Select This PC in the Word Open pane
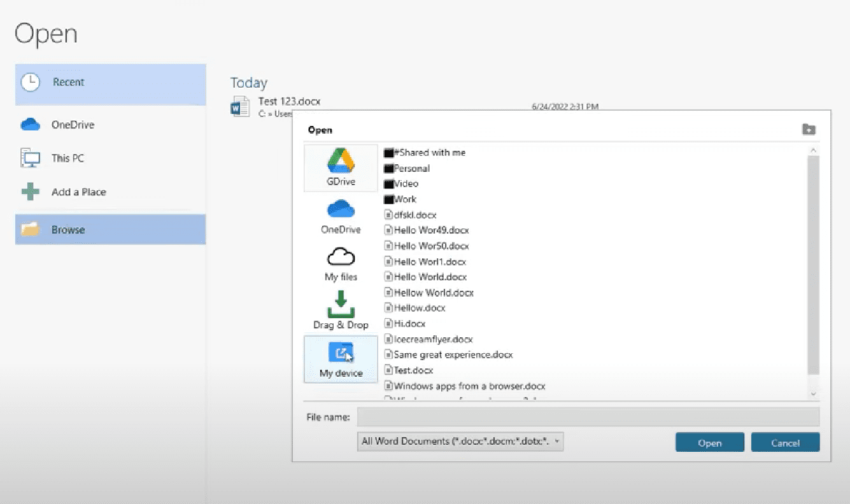Screen dimensions: 850x504 110,158
